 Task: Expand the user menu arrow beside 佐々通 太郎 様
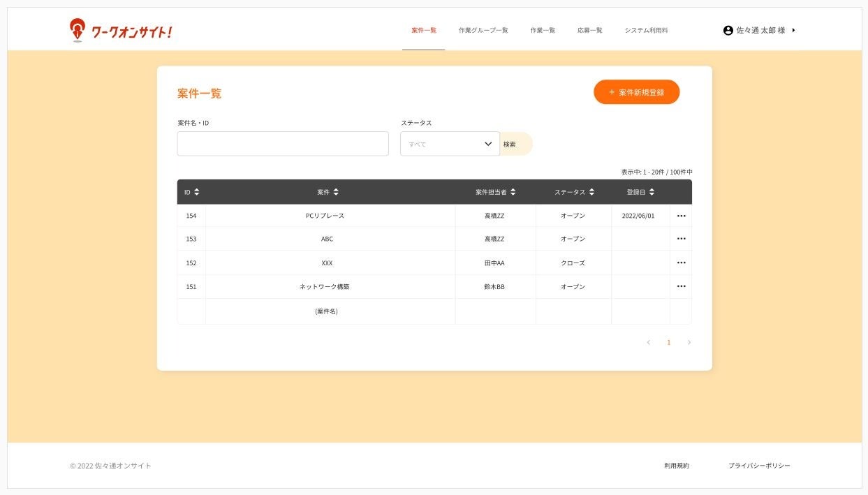[794, 30]
